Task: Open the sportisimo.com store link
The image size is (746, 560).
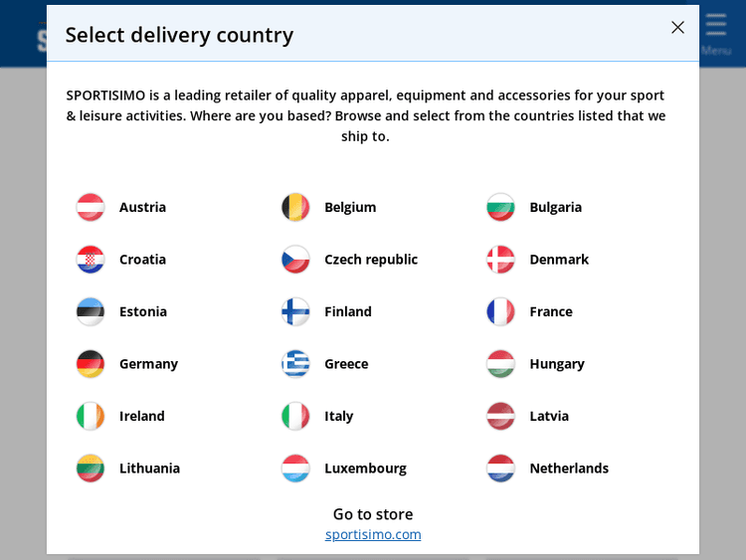Action: (x=373, y=535)
